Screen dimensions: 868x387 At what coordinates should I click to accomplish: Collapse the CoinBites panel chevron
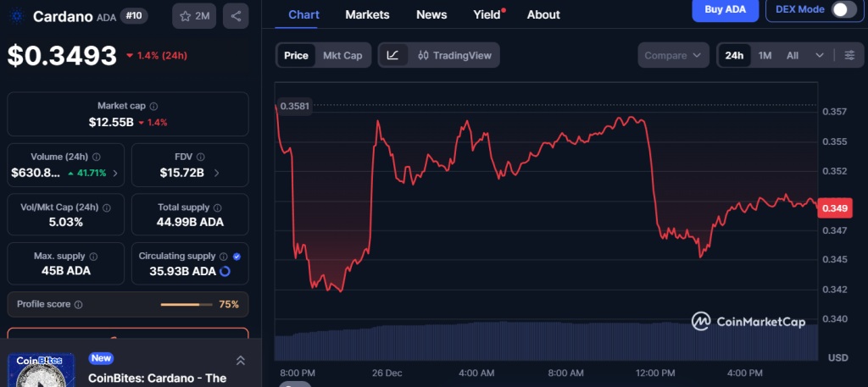[x=241, y=361]
